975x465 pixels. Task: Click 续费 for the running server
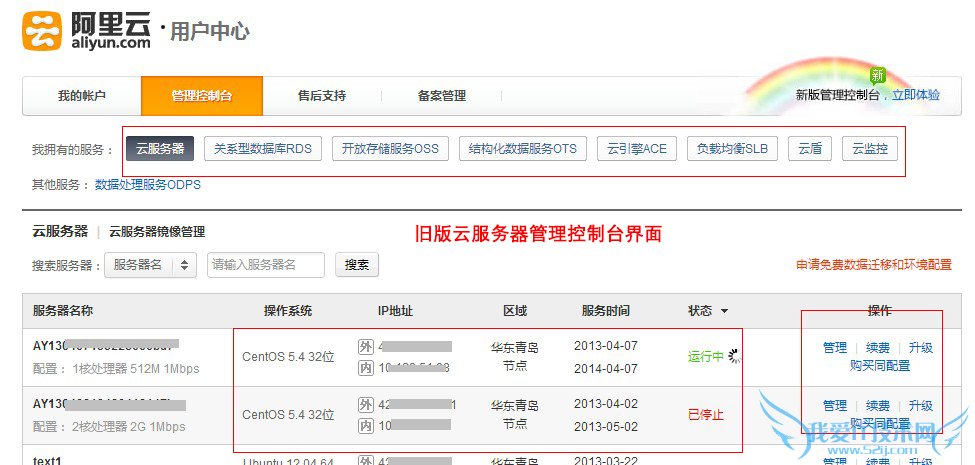click(878, 348)
